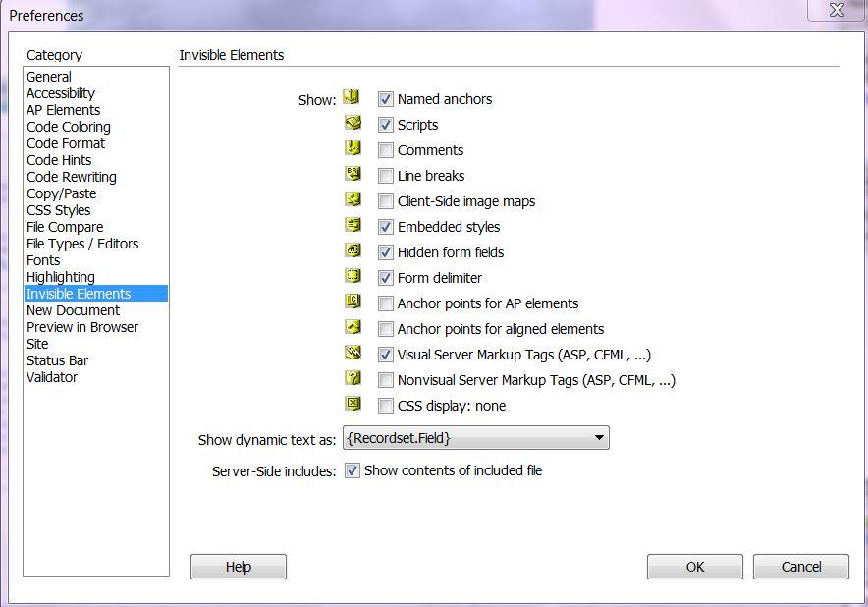
Task: Click the AP elements anchor points icon
Action: tap(353, 301)
